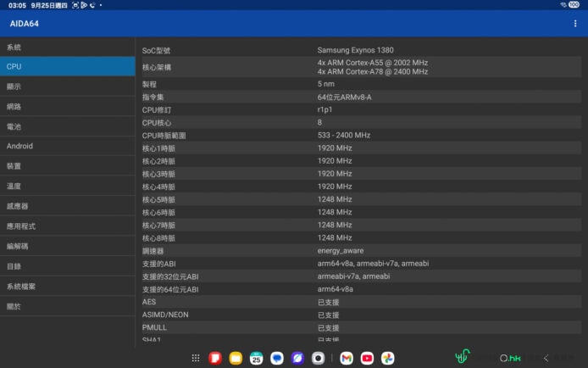Open the 感應器 sidebar item

pos(68,206)
